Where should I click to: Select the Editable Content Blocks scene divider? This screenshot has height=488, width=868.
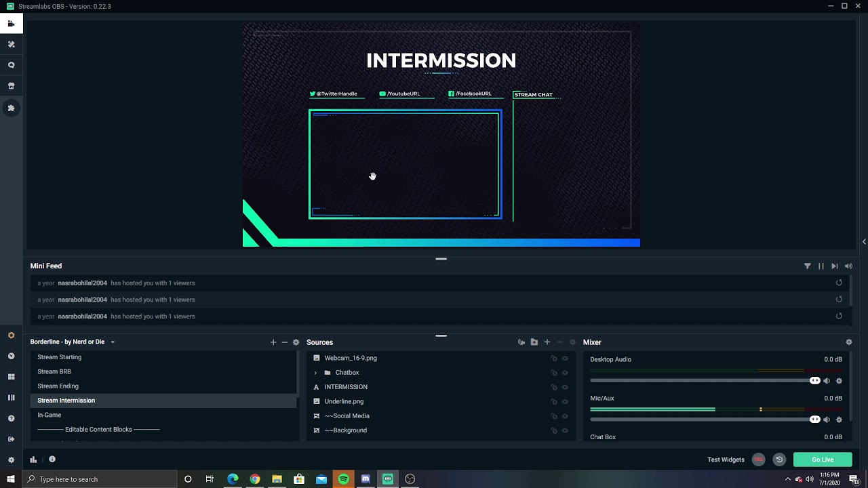(x=163, y=430)
